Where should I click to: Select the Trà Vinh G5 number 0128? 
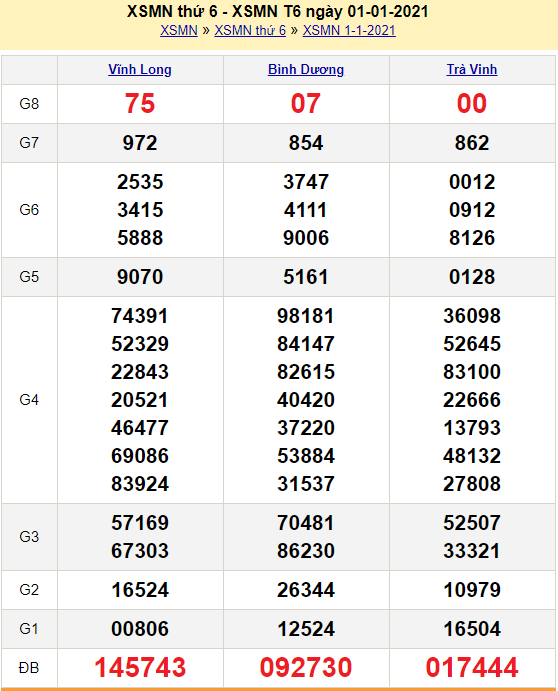472,277
